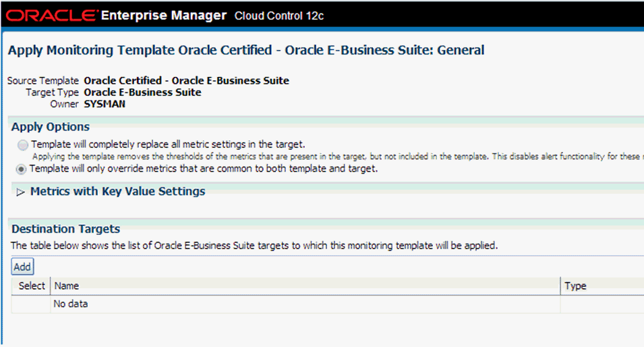Click the Oracle logo in header

click(x=52, y=16)
